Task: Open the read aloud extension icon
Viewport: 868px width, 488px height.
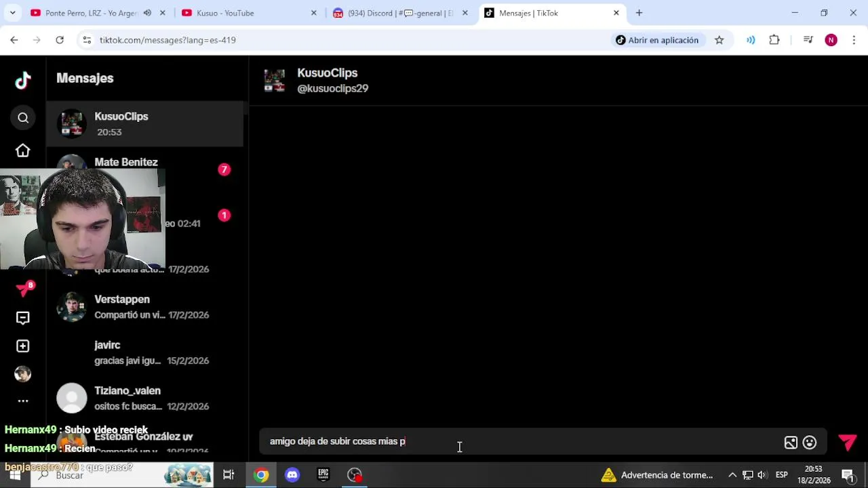Action: (751, 40)
